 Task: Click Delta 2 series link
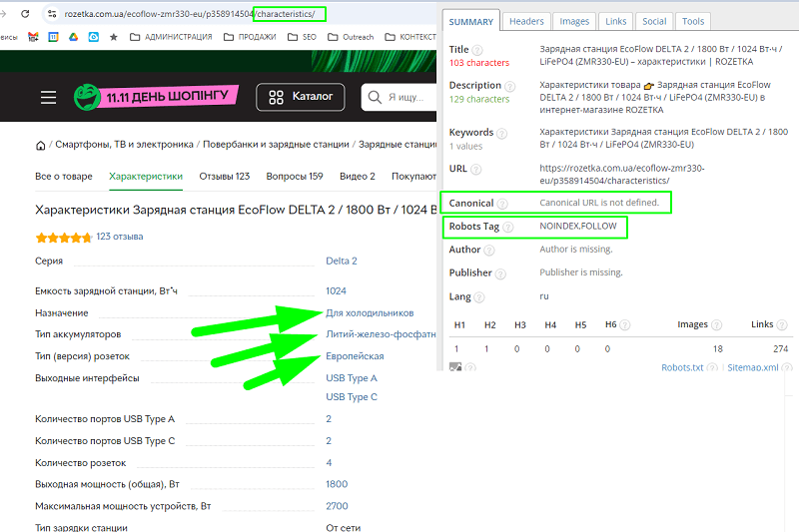[342, 261]
